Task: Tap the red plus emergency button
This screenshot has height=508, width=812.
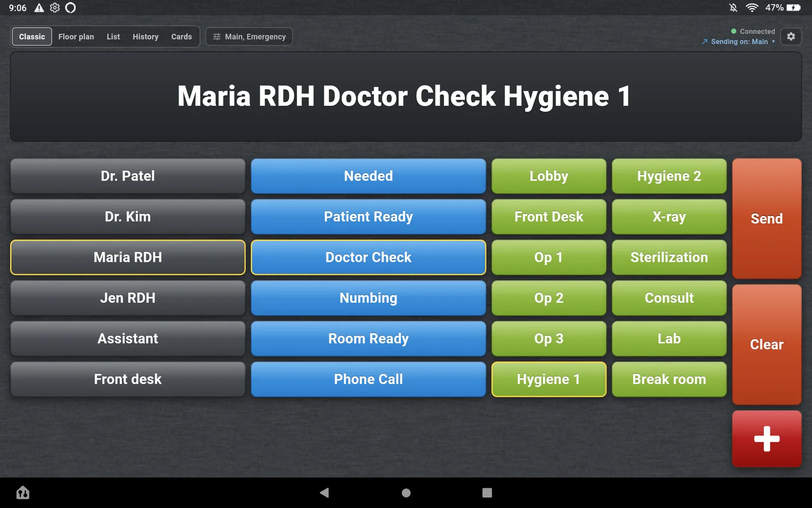Action: pos(766,439)
